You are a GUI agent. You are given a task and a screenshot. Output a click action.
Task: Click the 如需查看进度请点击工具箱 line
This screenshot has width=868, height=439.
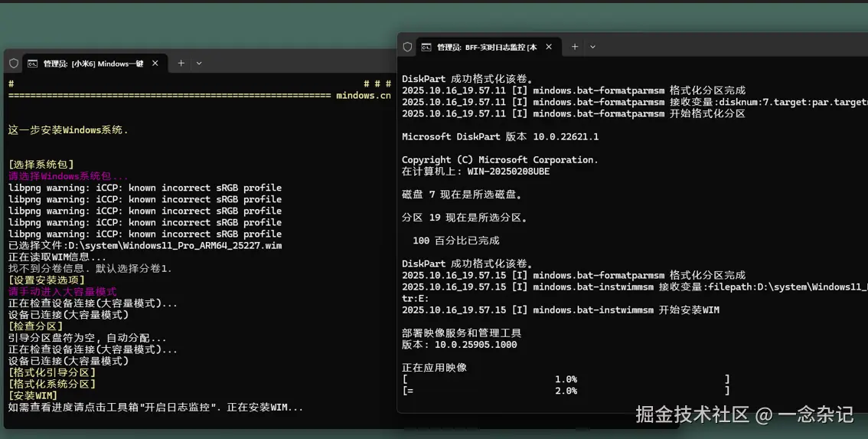coord(155,408)
